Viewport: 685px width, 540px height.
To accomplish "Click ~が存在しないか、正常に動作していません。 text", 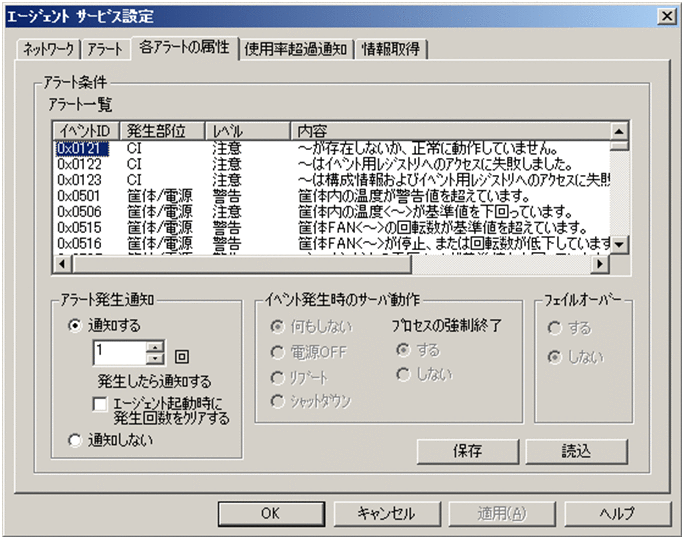I will coord(428,149).
